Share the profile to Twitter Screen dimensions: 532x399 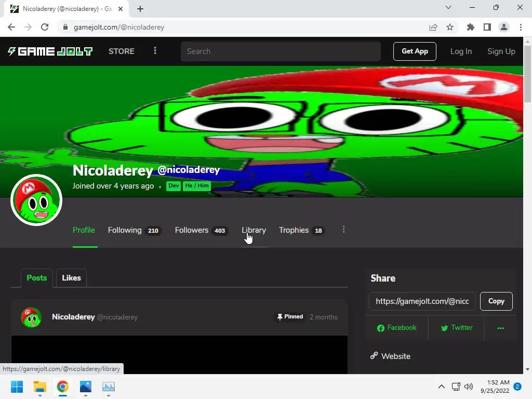pos(457,328)
